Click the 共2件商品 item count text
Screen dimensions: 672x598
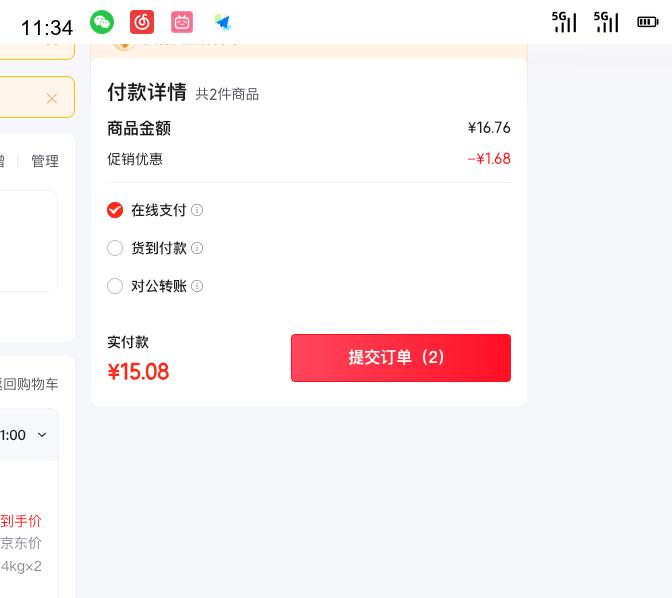pos(227,94)
